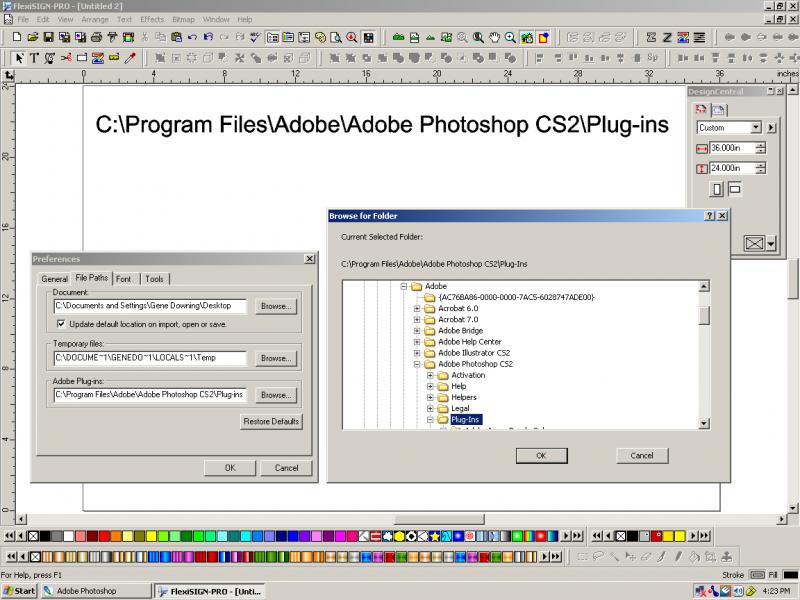Uncheck Update default location on import

(x=61, y=324)
